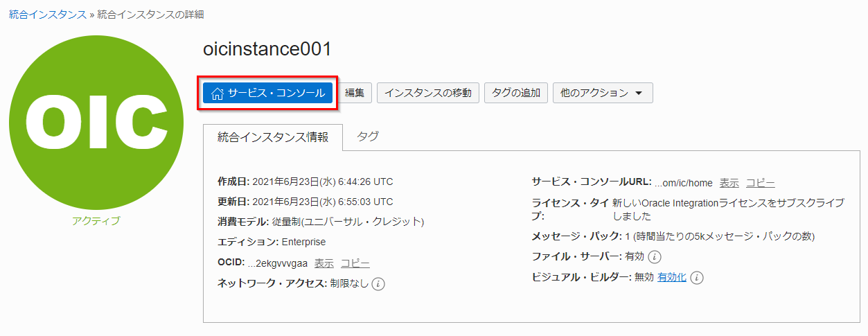Screen dimensions: 868x336
Task: Click the oicinstance001 instance title
Action: pos(267,49)
